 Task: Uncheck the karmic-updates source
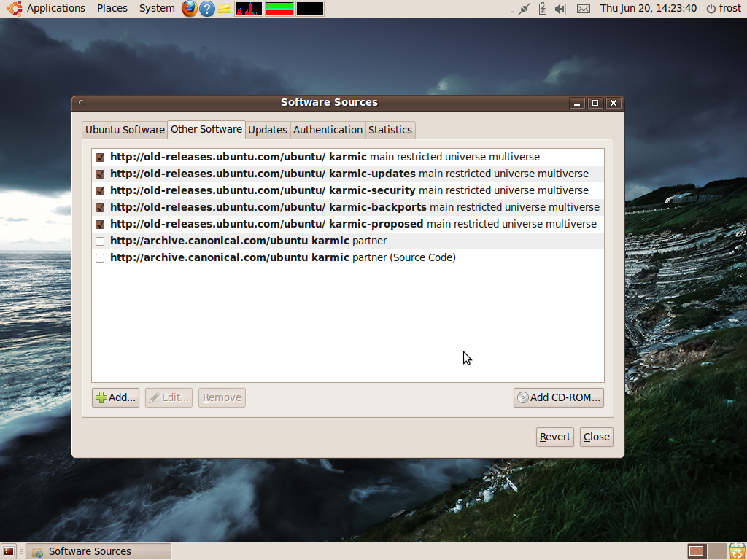pyautogui.click(x=100, y=174)
